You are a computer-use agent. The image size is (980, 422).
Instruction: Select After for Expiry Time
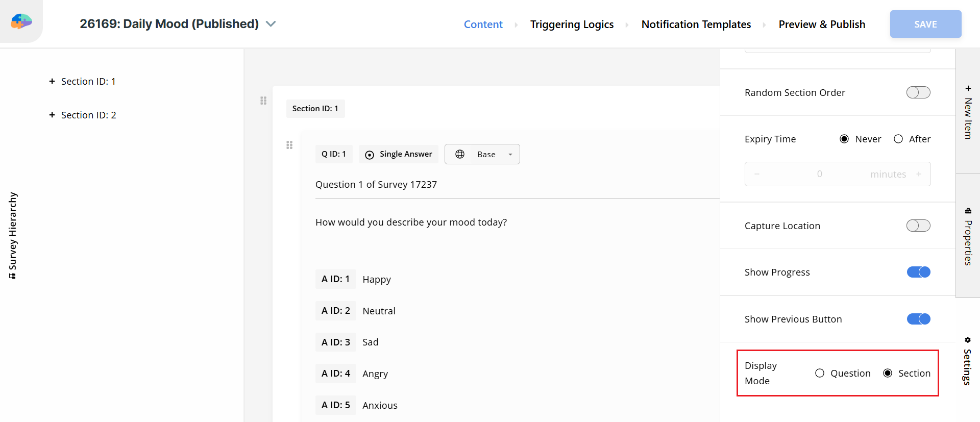coord(898,139)
